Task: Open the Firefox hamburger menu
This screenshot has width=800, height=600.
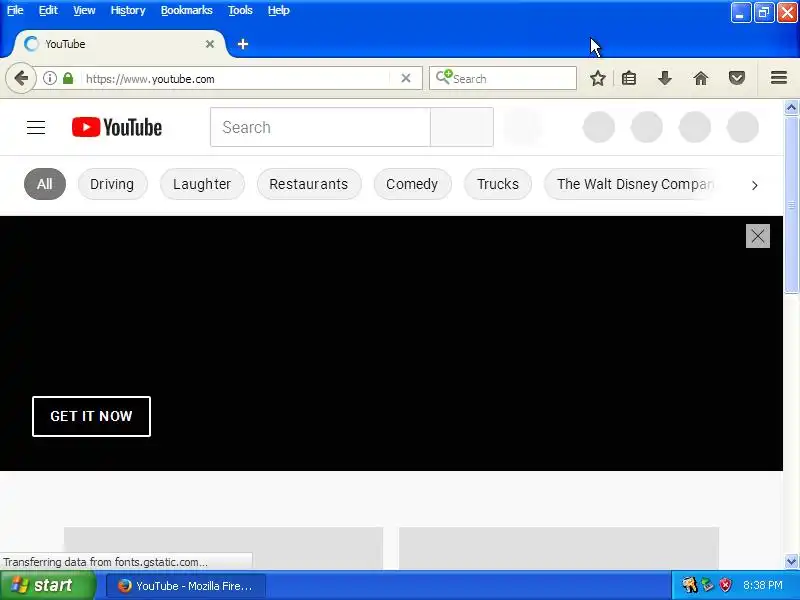Action: click(779, 78)
